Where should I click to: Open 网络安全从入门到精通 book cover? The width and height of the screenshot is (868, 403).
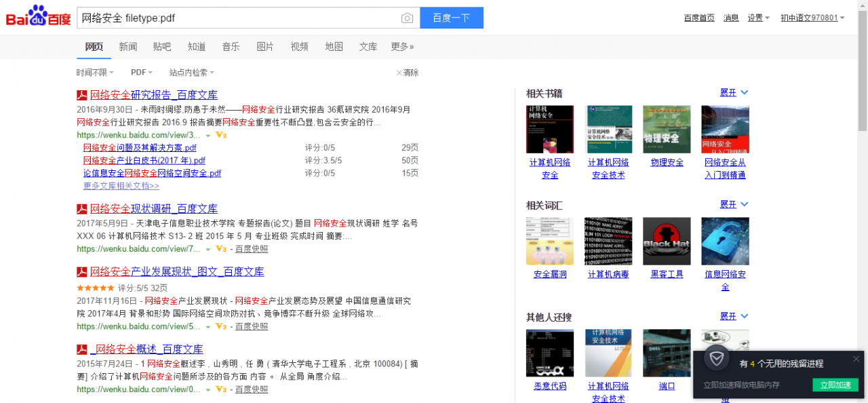coord(725,129)
